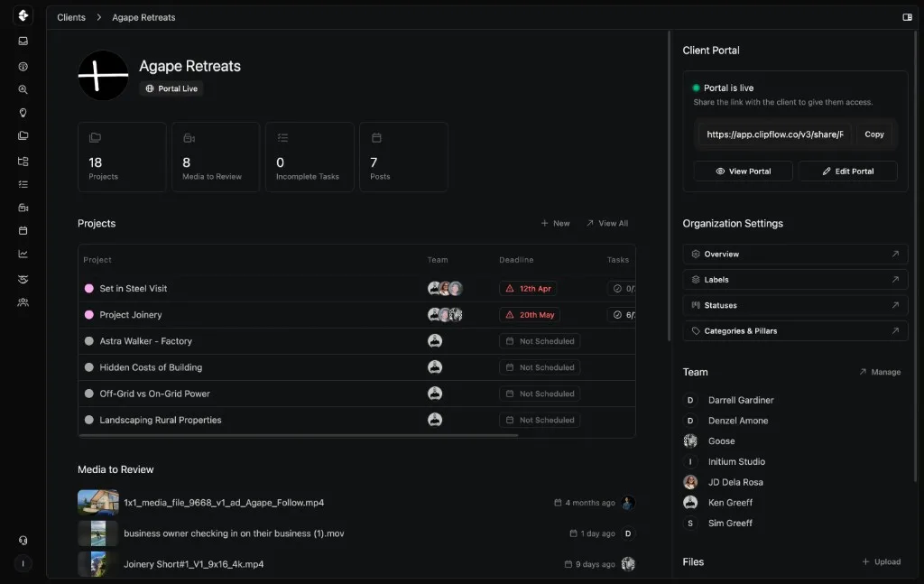924x584 pixels.
Task: Click the tasks check icon in the Set in Steel Visit row
Action: point(617,289)
